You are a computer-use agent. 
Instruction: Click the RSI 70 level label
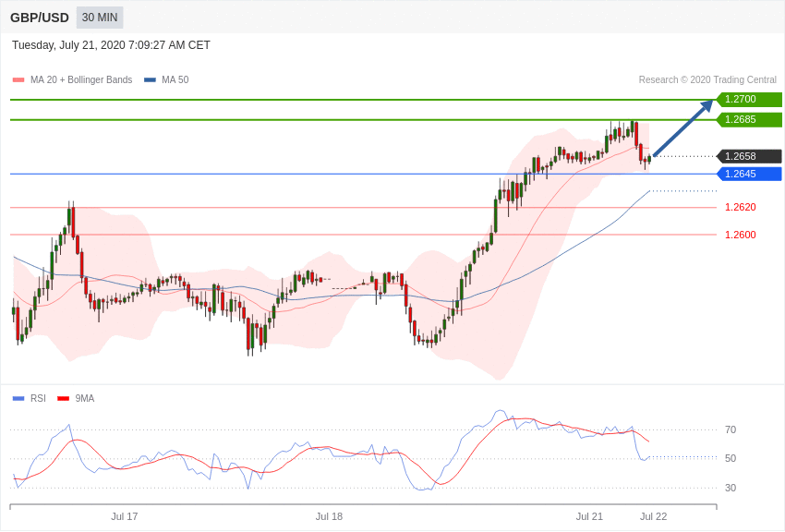[731, 429]
